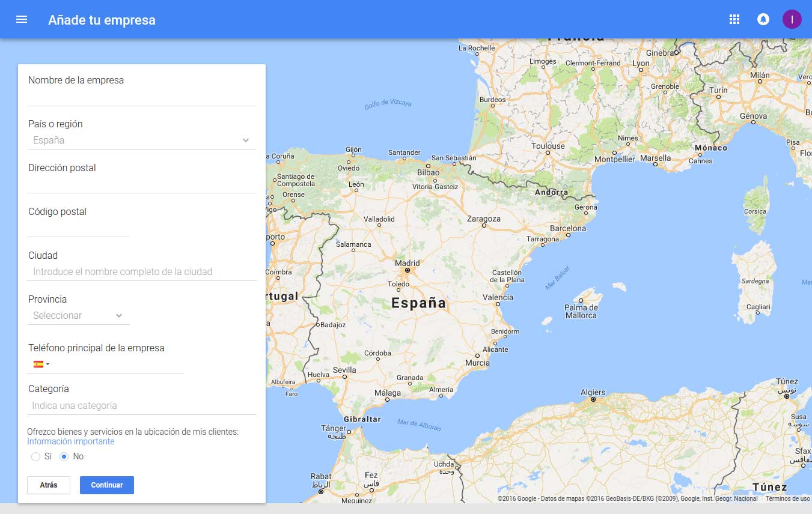Click Toulouse on the map

click(548, 146)
